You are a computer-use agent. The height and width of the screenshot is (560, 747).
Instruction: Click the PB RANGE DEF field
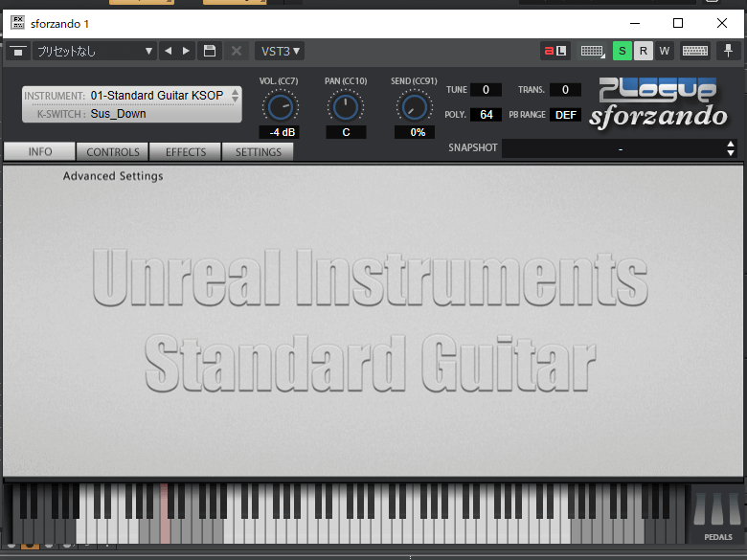click(x=565, y=115)
